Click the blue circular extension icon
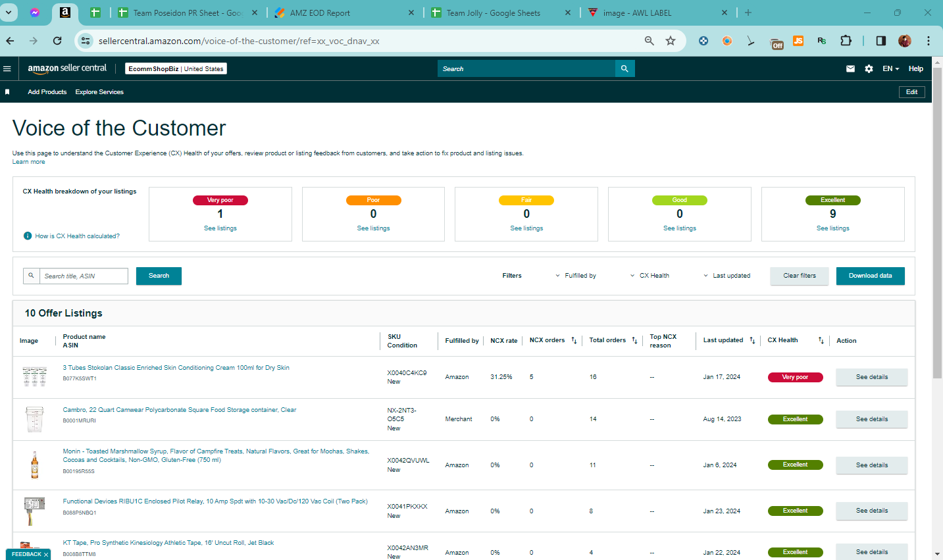943x560 pixels. click(703, 41)
